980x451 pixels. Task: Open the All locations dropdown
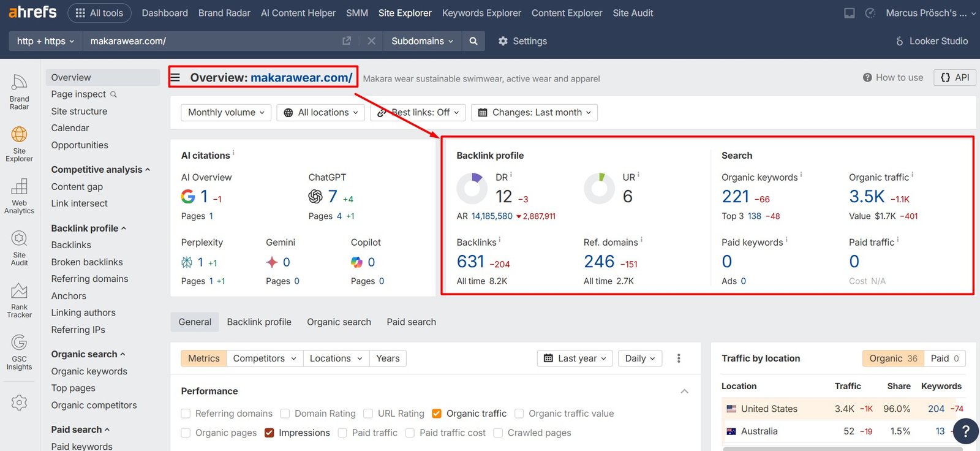321,113
